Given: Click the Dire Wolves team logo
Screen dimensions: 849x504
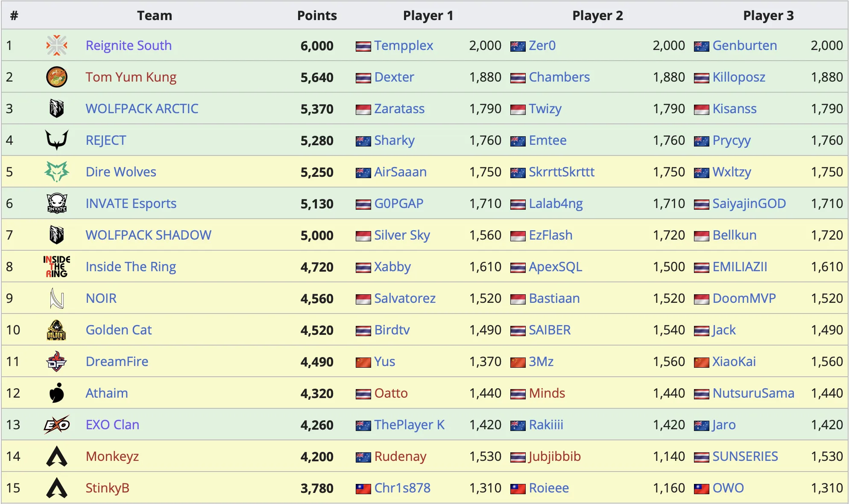Looking at the screenshot, I should point(56,172).
